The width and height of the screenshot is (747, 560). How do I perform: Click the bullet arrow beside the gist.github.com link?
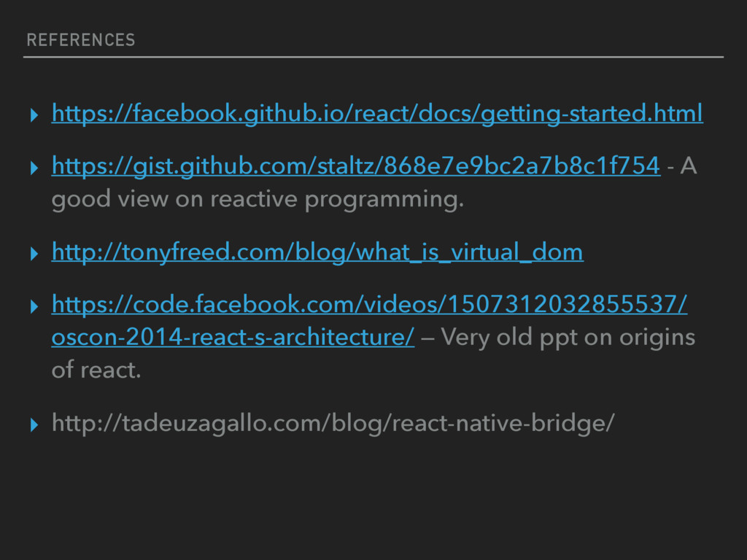pos(31,167)
